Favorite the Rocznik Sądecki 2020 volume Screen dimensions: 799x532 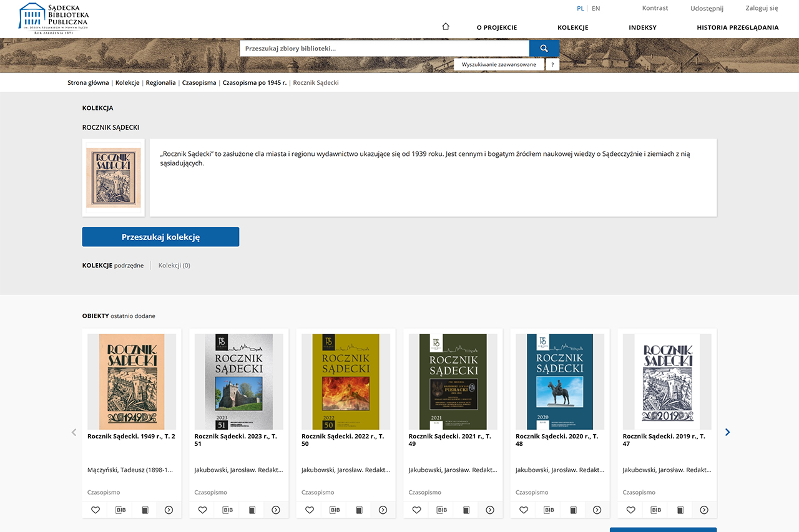[x=524, y=510]
